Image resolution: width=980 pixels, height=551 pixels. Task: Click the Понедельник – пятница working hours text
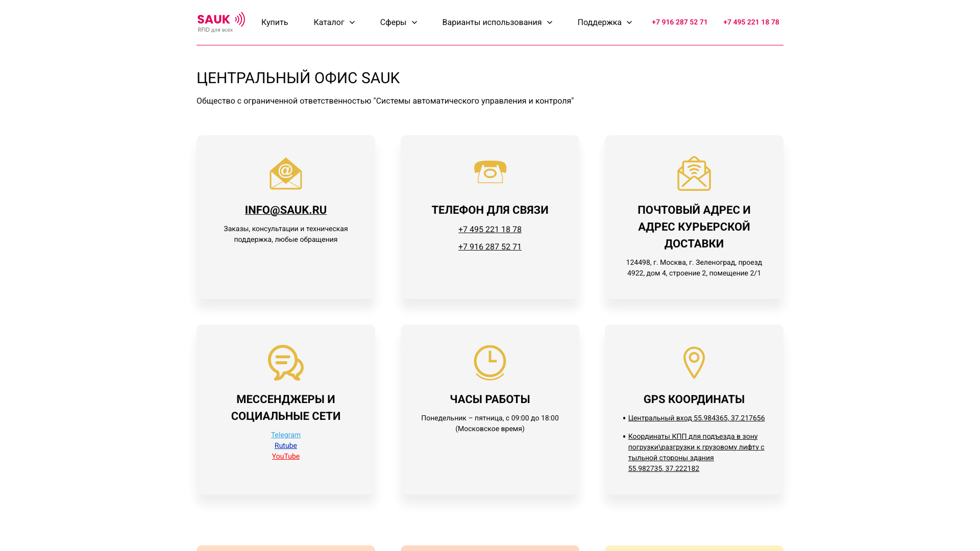click(490, 423)
